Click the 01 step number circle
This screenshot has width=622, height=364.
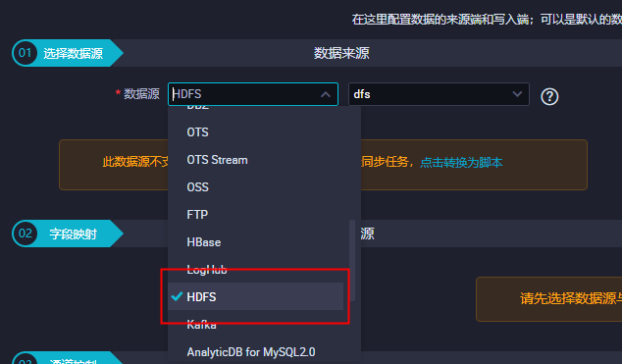pos(25,53)
